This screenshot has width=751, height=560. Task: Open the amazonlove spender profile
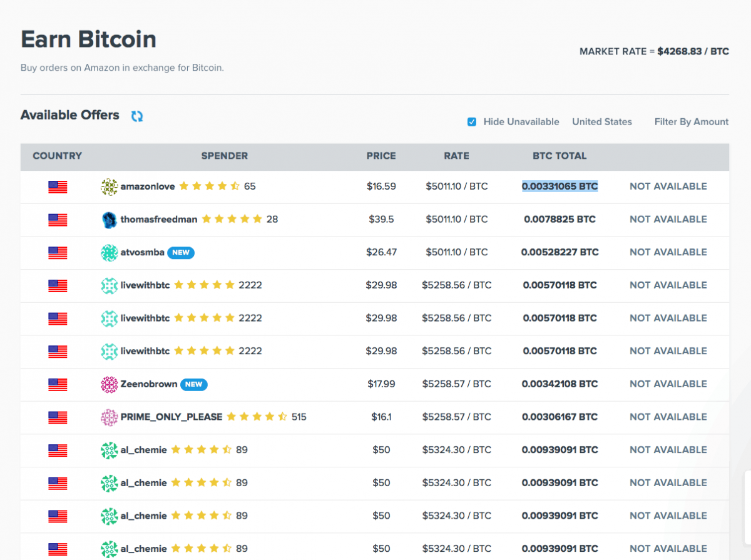(x=148, y=186)
